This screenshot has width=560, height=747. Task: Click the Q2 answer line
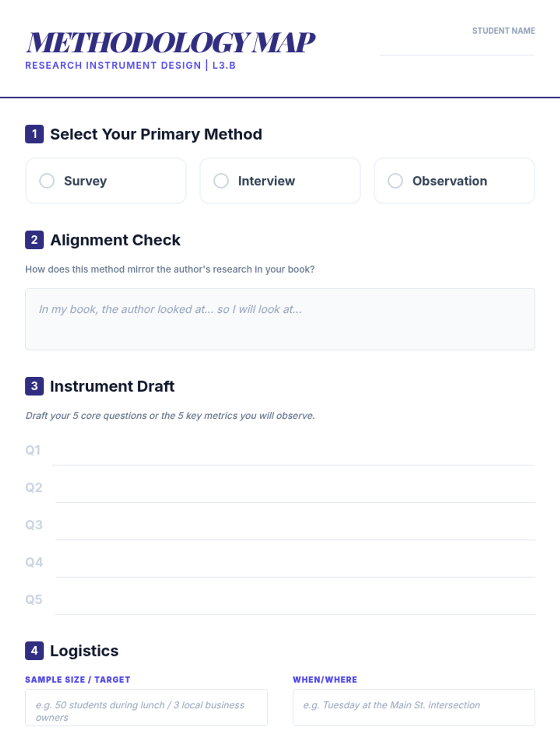click(x=295, y=492)
